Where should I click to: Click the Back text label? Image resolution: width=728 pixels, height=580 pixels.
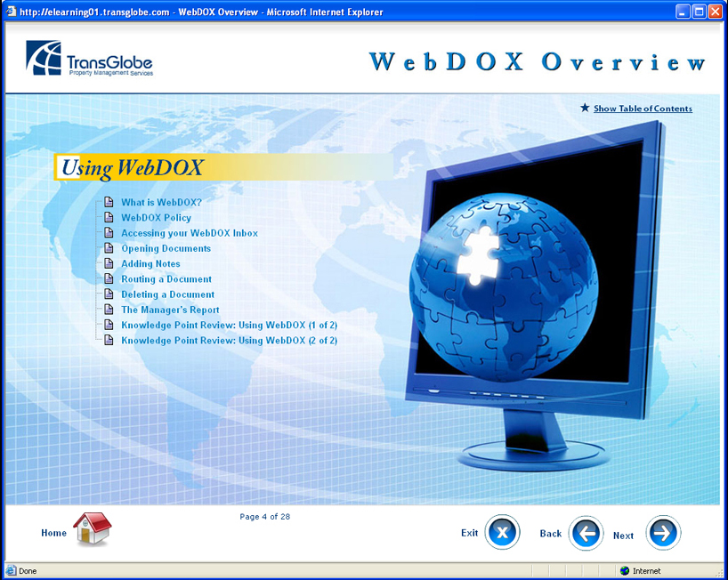point(551,534)
